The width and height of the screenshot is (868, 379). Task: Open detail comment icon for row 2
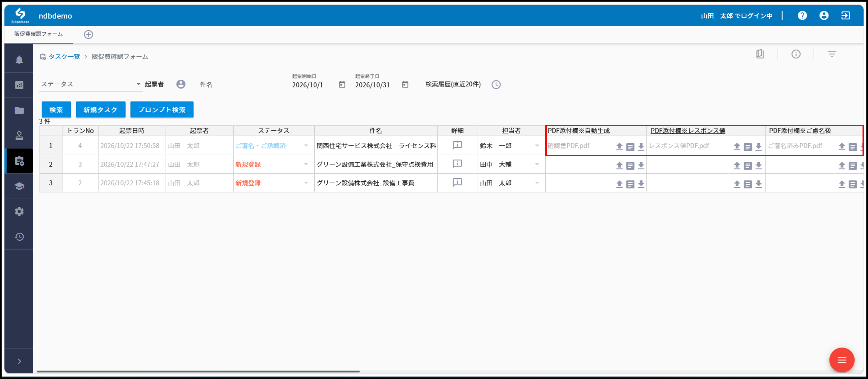[457, 164]
